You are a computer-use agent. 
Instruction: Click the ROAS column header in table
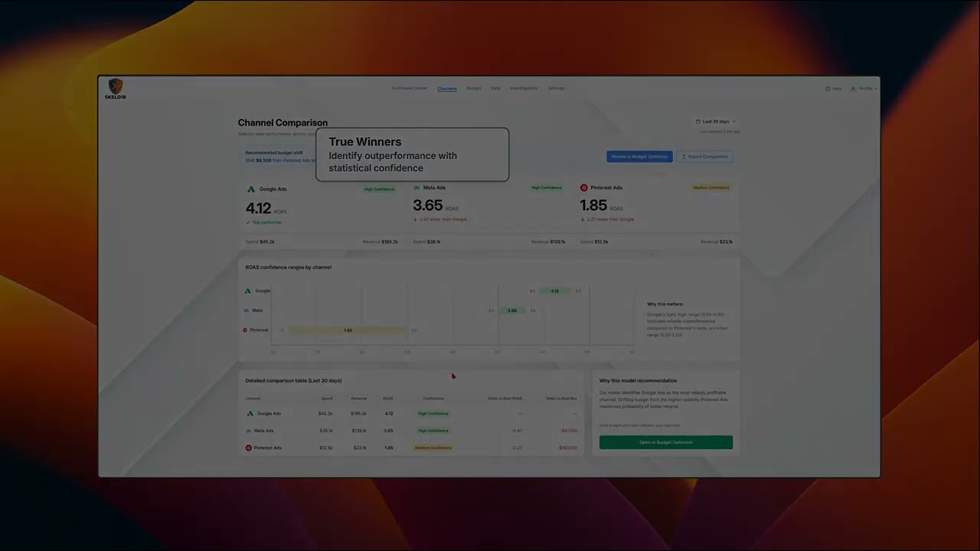pos(387,399)
